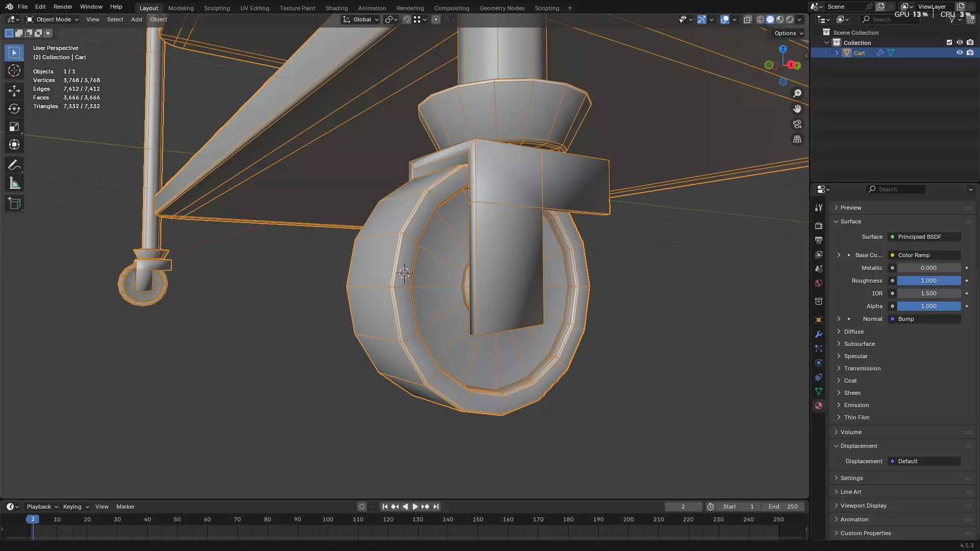Image resolution: width=980 pixels, height=551 pixels.
Task: Select the Measure ruler tool
Action: click(14, 184)
